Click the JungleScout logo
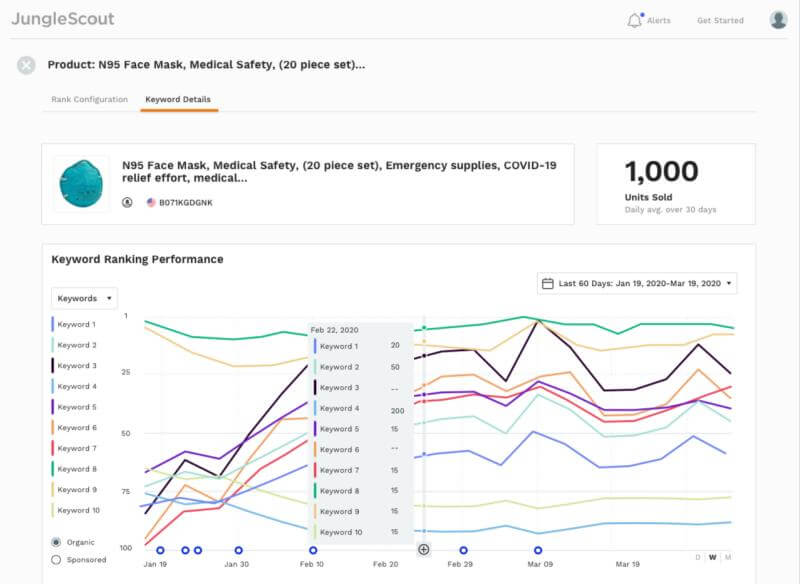 tap(63, 19)
